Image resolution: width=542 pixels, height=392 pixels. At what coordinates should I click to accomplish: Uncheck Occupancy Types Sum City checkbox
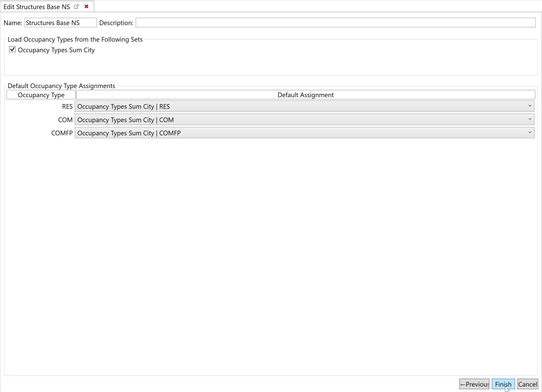click(x=12, y=49)
